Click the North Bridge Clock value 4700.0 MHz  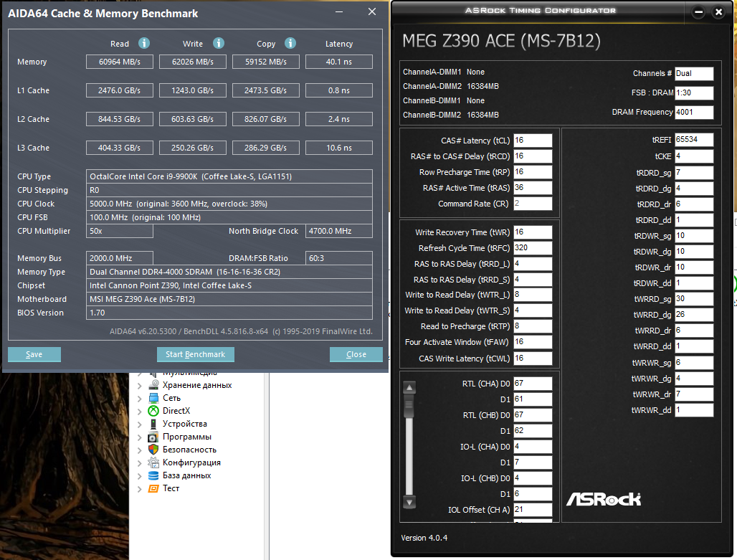(x=339, y=231)
